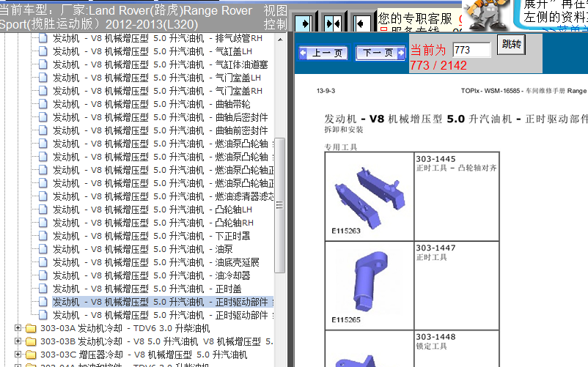Click the document icon beside 油泵
This screenshot has width=588, height=367.
[43, 249]
